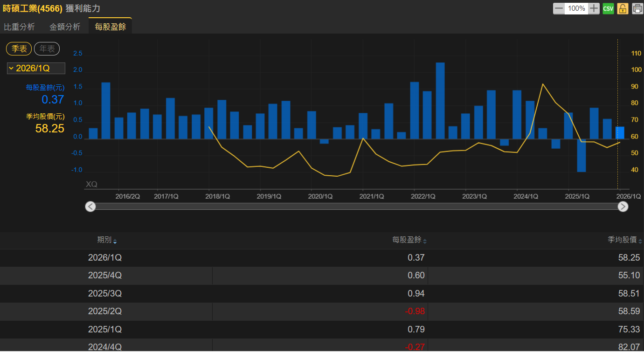The image size is (644, 352).
Task: Click the 75.33 average price value
Action: (629, 330)
